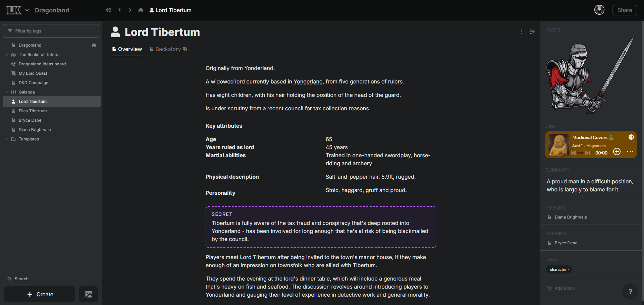Expand The Realm of Tutoria tree item

pos(7,54)
